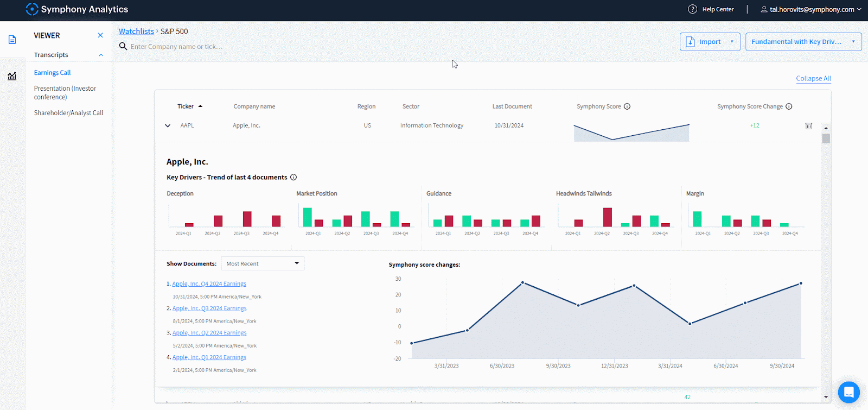This screenshot has height=410, width=868.
Task: Click the Region column header
Action: click(366, 106)
